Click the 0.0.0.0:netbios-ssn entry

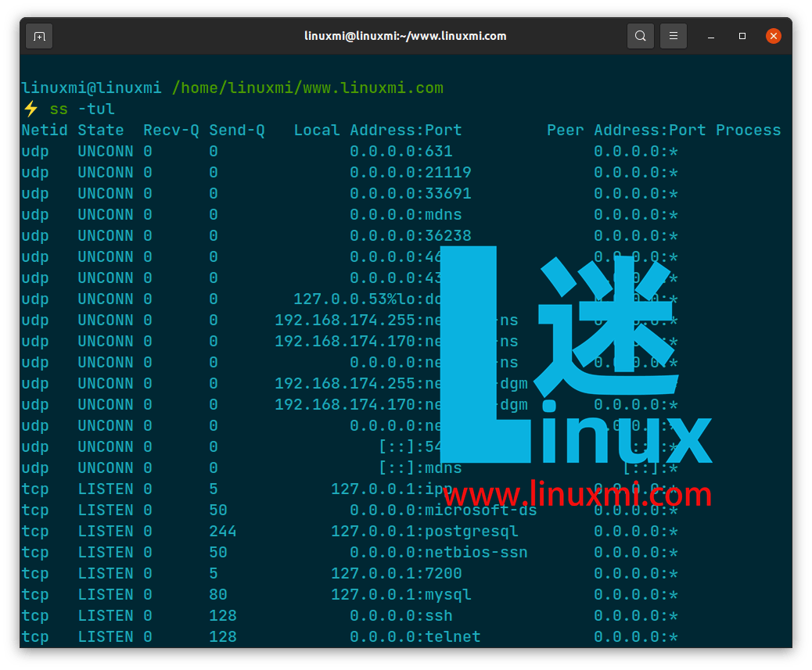tap(439, 553)
